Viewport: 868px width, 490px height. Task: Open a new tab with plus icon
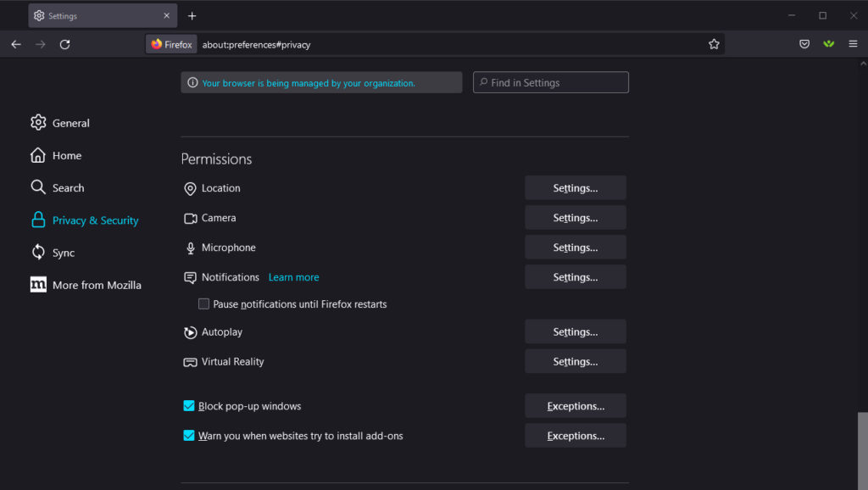192,16
